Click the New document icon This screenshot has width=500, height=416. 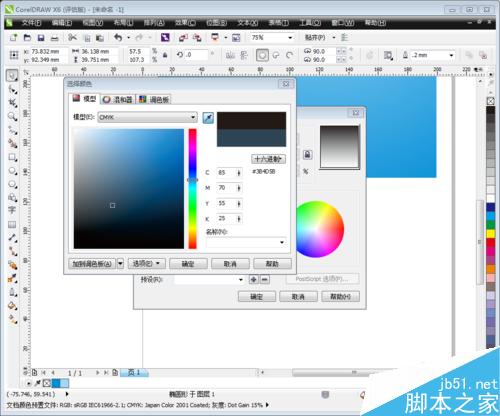click(13, 38)
